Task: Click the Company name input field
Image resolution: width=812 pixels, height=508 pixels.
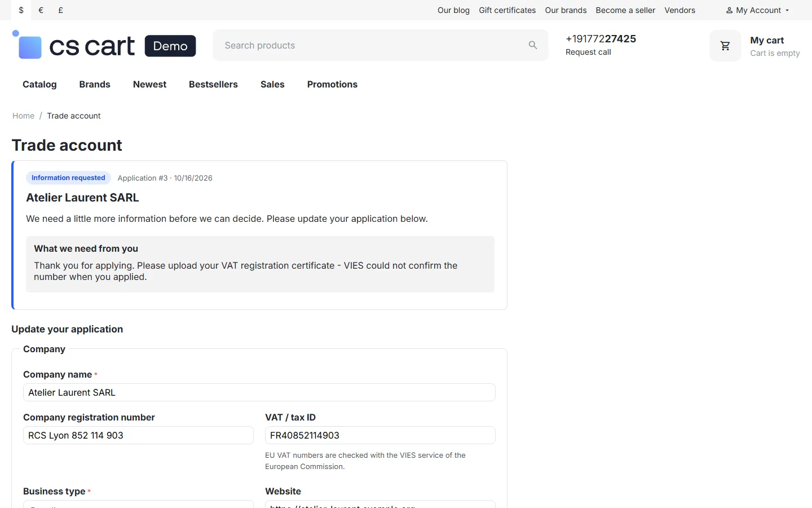Action: tap(259, 392)
